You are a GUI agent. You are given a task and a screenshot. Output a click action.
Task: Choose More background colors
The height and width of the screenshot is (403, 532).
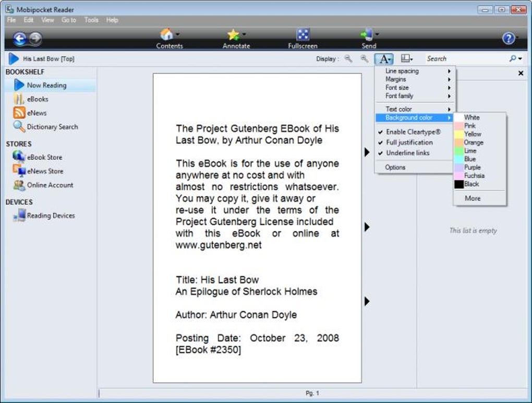click(x=473, y=198)
